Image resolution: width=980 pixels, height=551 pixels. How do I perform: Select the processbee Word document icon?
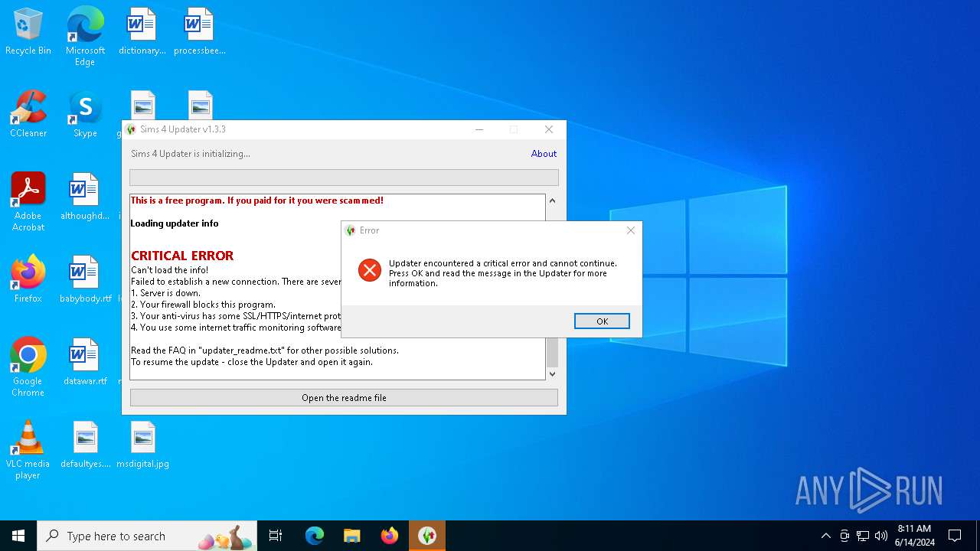point(200,32)
